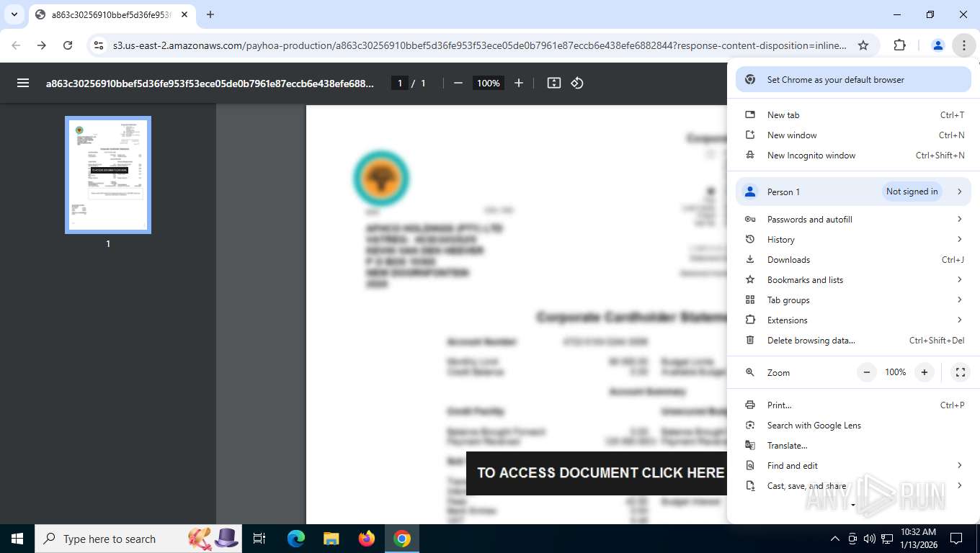The image size is (980, 553).
Task: Choose Print from the menu
Action: pos(853,405)
